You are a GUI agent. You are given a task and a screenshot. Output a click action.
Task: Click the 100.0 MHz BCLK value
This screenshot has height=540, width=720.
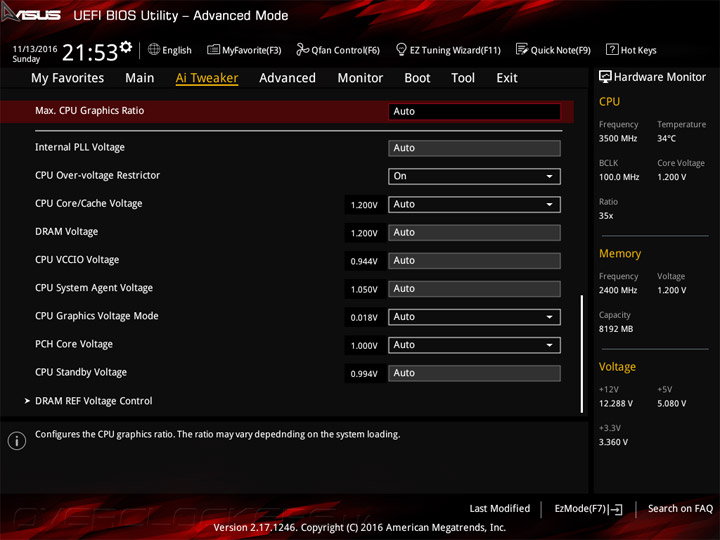point(619,177)
